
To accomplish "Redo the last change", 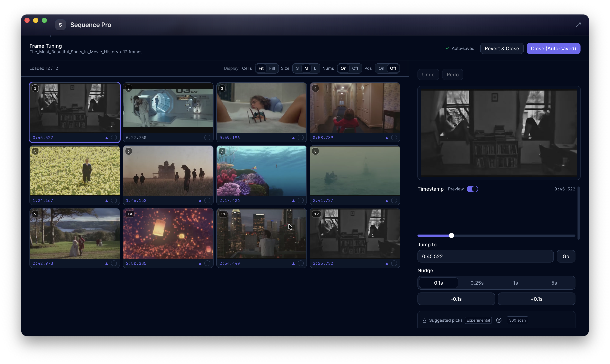I will [452, 74].
